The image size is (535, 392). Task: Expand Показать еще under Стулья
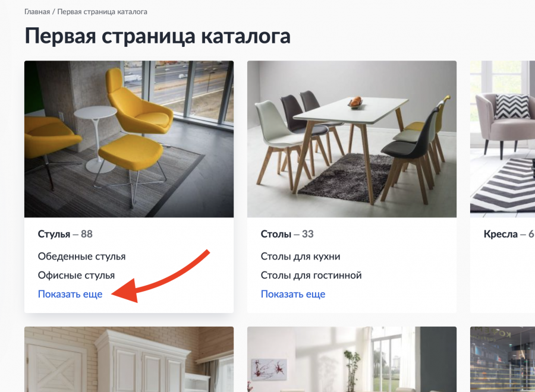70,294
